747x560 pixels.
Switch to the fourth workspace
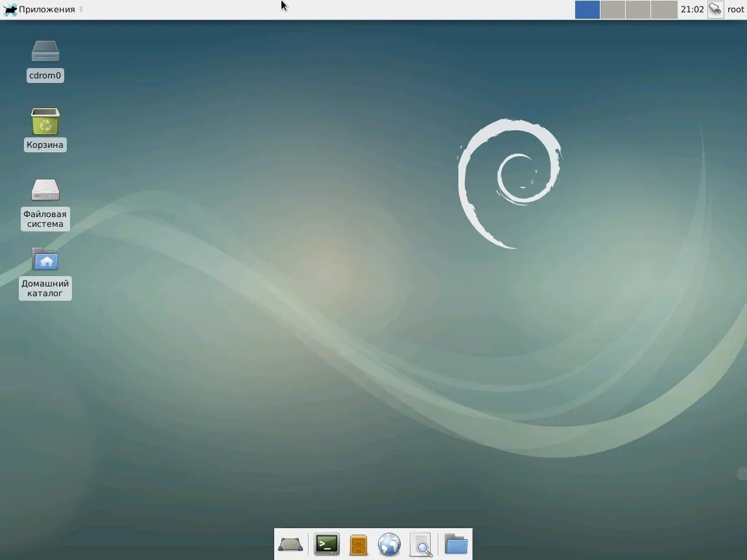pyautogui.click(x=663, y=10)
